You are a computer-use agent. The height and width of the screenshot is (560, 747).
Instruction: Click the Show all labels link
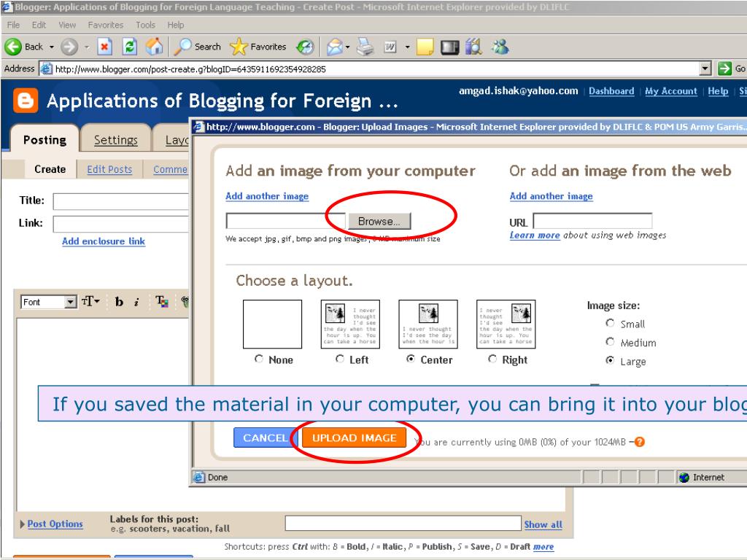point(543,524)
